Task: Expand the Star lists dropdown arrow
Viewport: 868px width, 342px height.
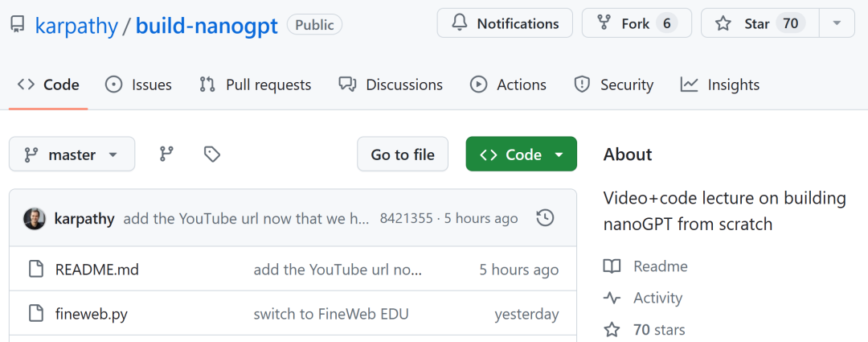Action: 837,23
